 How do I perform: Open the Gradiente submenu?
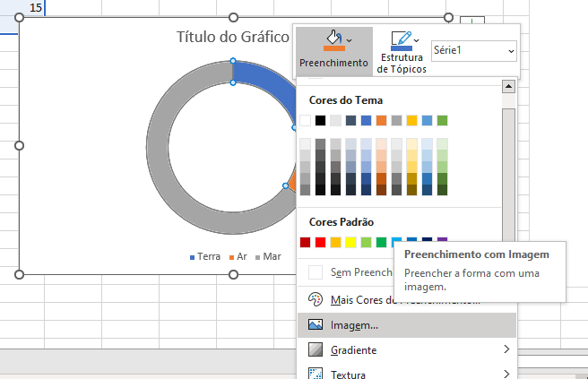pyautogui.click(x=353, y=349)
